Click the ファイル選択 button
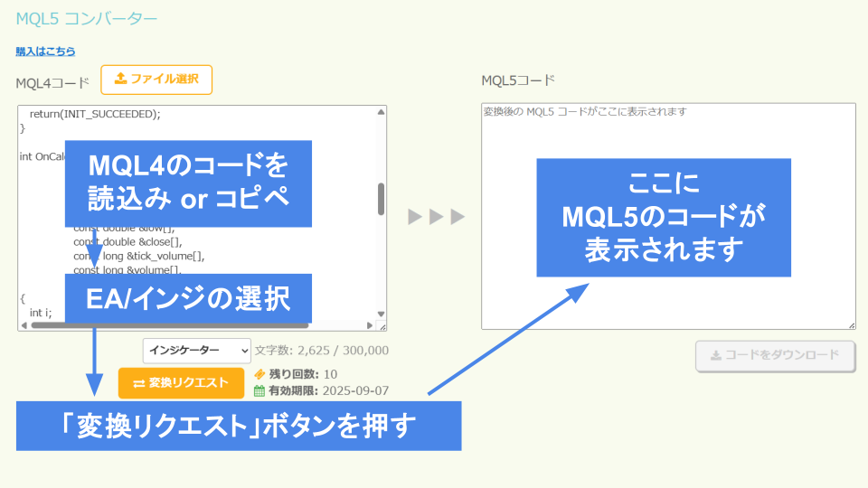This screenshot has height=488, width=868. 156,80
